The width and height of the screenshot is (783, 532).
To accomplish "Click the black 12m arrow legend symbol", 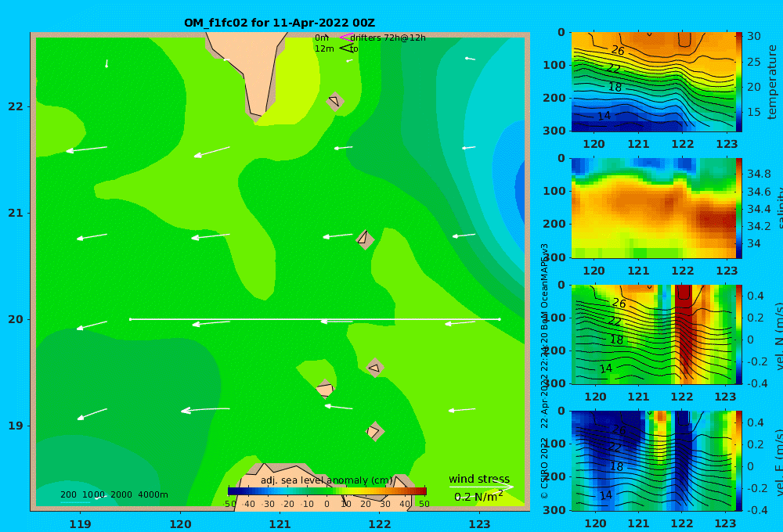I will (x=346, y=49).
